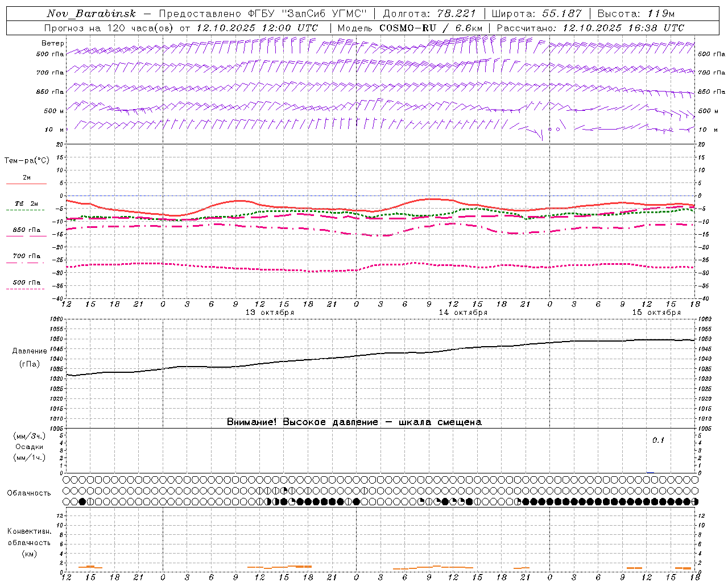Click the longitude value 78.221
Screen dimensions: 728x582
[x=457, y=14]
